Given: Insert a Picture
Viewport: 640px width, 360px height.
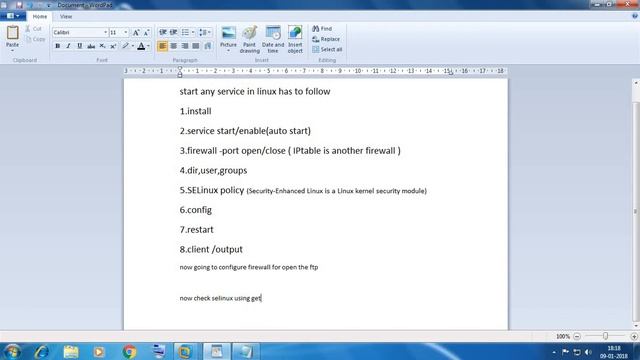Looking at the screenshot, I should pyautogui.click(x=228, y=36).
